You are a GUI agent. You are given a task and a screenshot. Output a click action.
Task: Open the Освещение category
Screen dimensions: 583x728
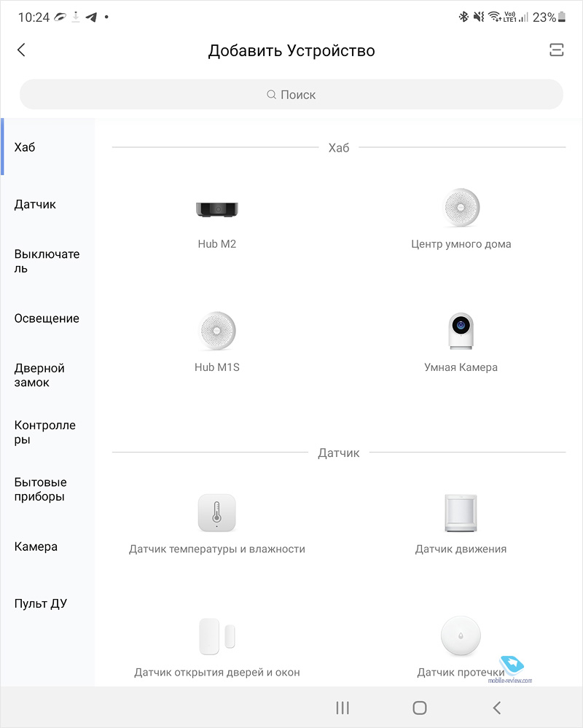point(47,318)
